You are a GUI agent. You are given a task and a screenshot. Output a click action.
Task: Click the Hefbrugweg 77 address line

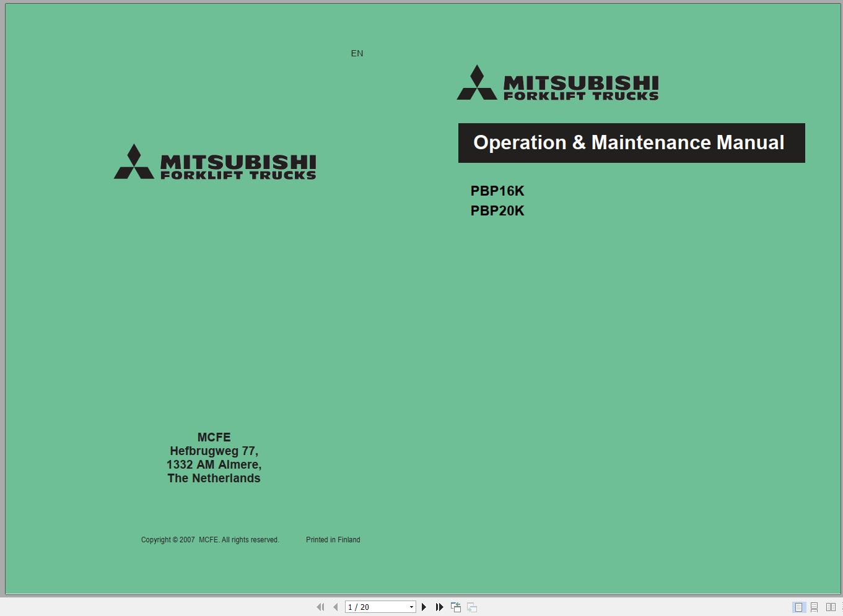click(214, 451)
